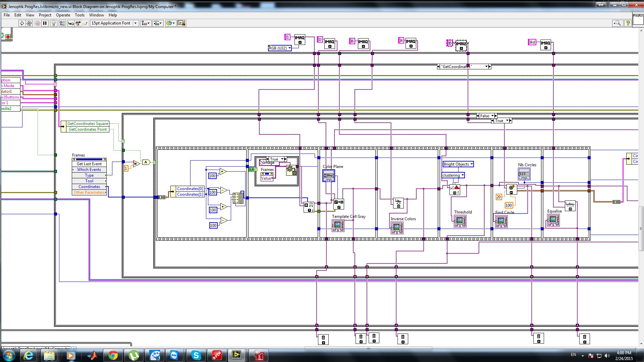Click the Template Cell Gray display terminal

338,226
